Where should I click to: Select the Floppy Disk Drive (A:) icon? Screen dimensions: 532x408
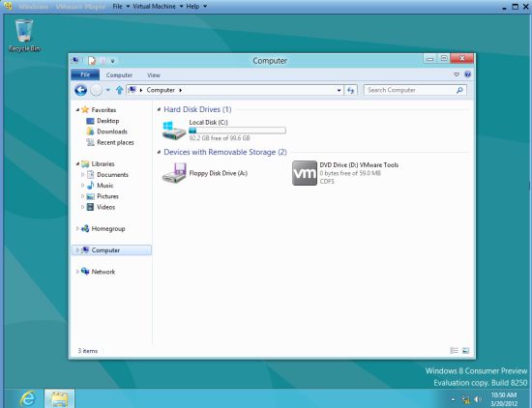174,173
